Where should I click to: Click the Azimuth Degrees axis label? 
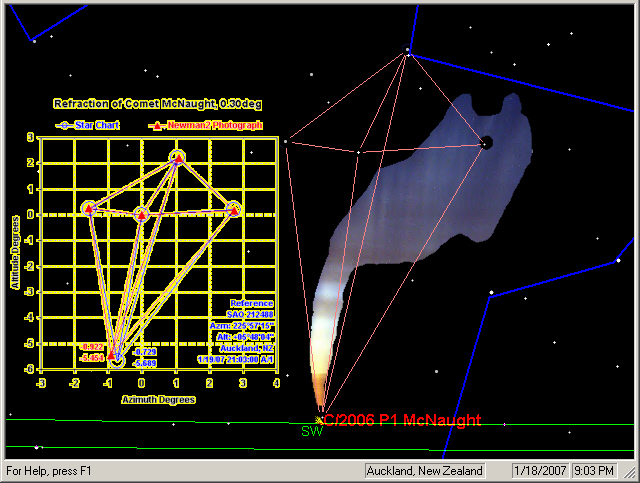160,397
